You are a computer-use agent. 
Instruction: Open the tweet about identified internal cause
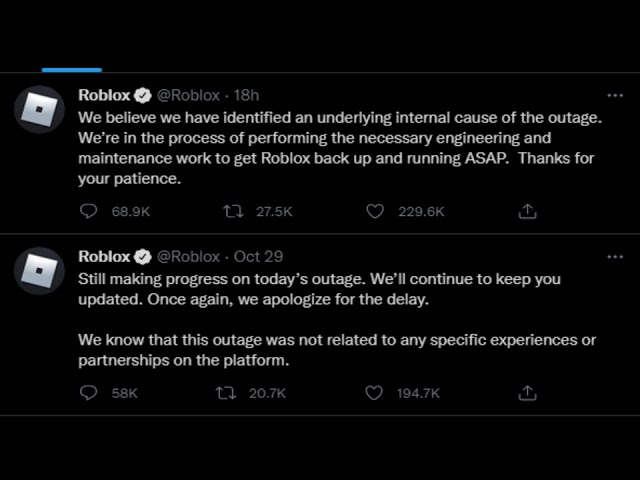(x=340, y=148)
